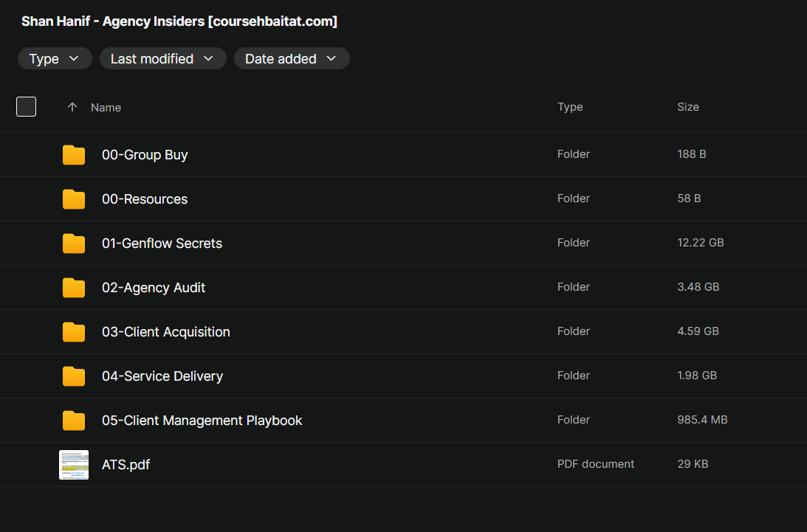Expand the Date added filter dropdown
Screen dimensions: 807x532
(x=291, y=59)
